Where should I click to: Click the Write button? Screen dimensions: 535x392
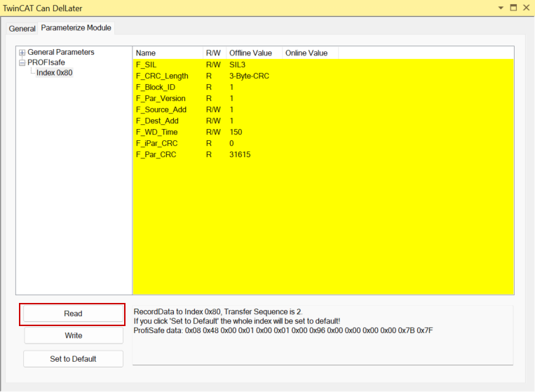74,335
